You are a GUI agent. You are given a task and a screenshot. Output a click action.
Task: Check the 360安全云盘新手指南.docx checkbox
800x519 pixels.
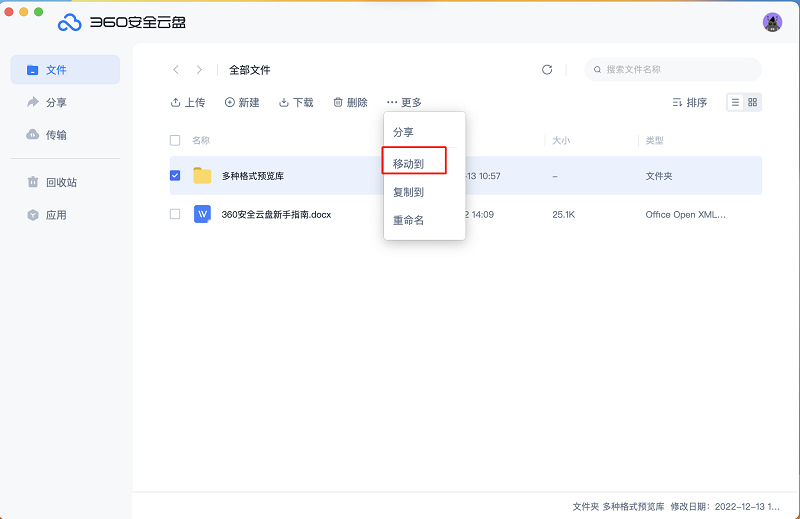[175, 214]
